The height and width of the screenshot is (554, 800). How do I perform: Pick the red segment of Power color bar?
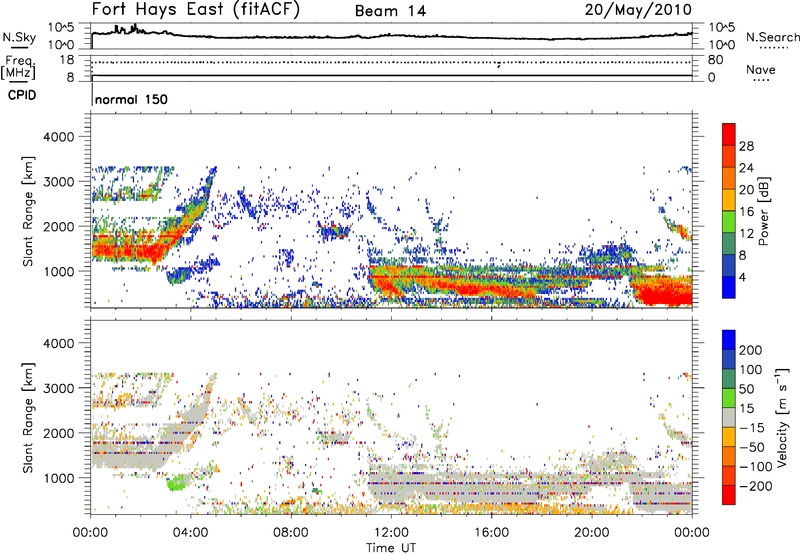[x=729, y=135]
